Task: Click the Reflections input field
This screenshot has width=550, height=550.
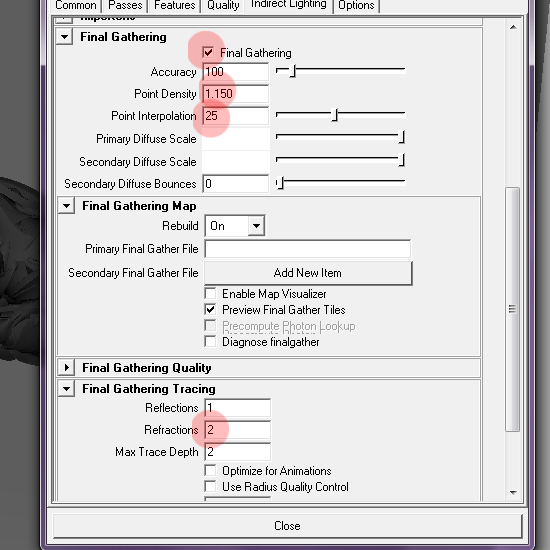Action: [237, 408]
